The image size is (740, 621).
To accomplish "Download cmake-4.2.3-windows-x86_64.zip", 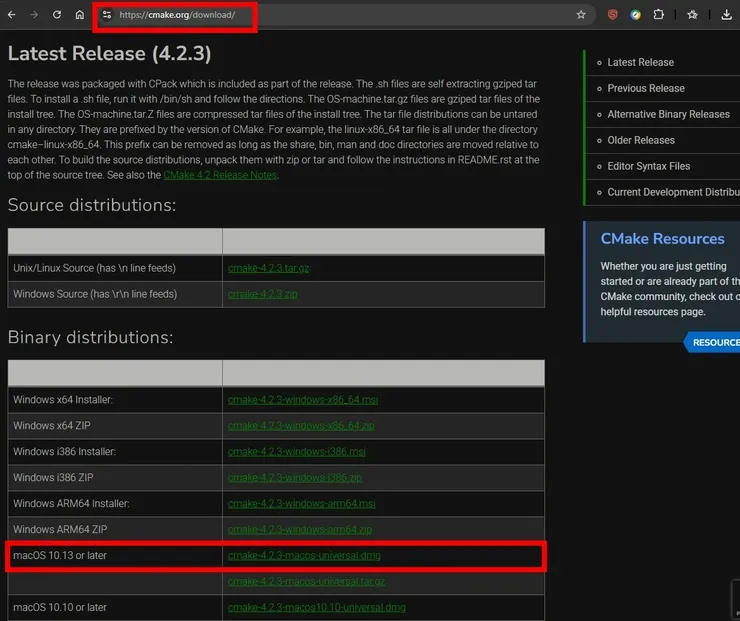I will coord(301,426).
